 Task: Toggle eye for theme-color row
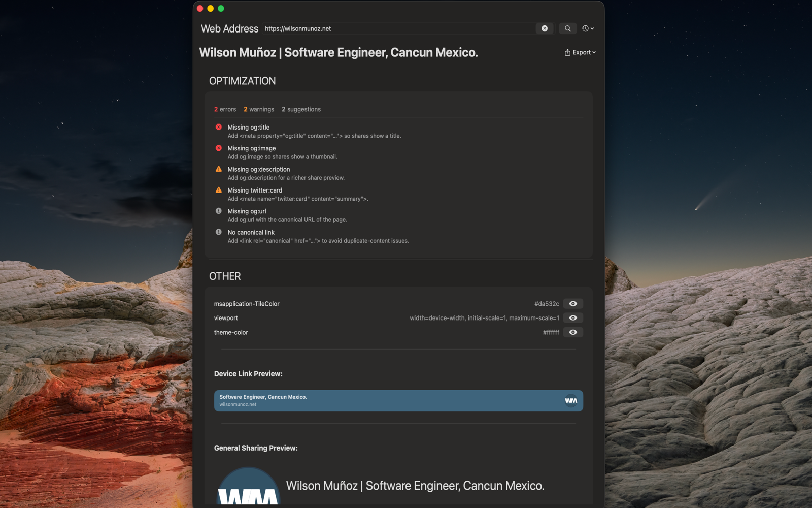pyautogui.click(x=573, y=332)
